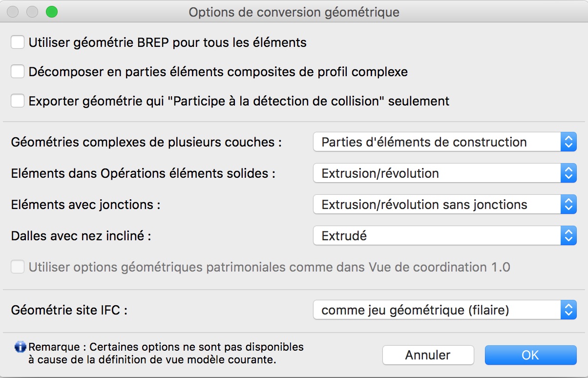Image resolution: width=588 pixels, height=378 pixels.
Task: Click the blue info icon beside Remarque
Action: pos(20,347)
